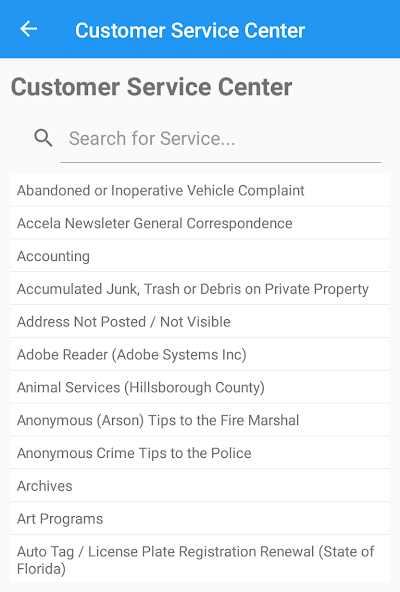The width and height of the screenshot is (400, 592).
Task: Click the Customer Service Center header title
Action: [x=190, y=30]
